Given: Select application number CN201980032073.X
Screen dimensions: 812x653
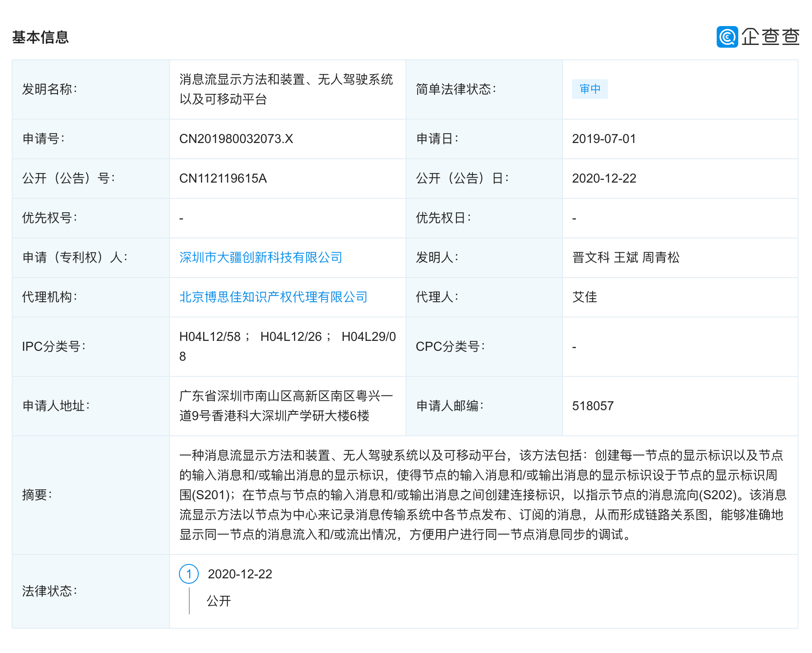Looking at the screenshot, I should point(236,139).
